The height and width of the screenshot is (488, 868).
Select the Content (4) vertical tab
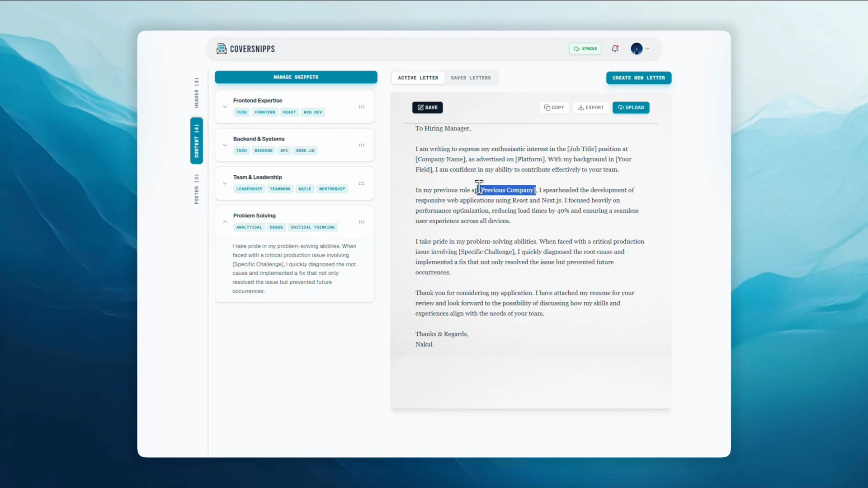tap(196, 141)
